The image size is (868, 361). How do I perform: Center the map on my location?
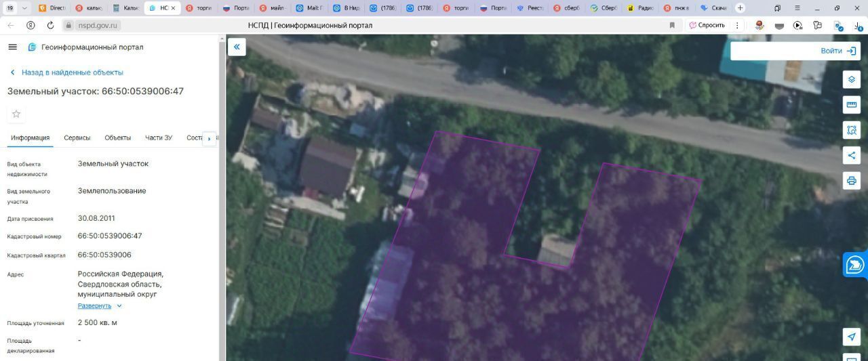[x=852, y=337]
